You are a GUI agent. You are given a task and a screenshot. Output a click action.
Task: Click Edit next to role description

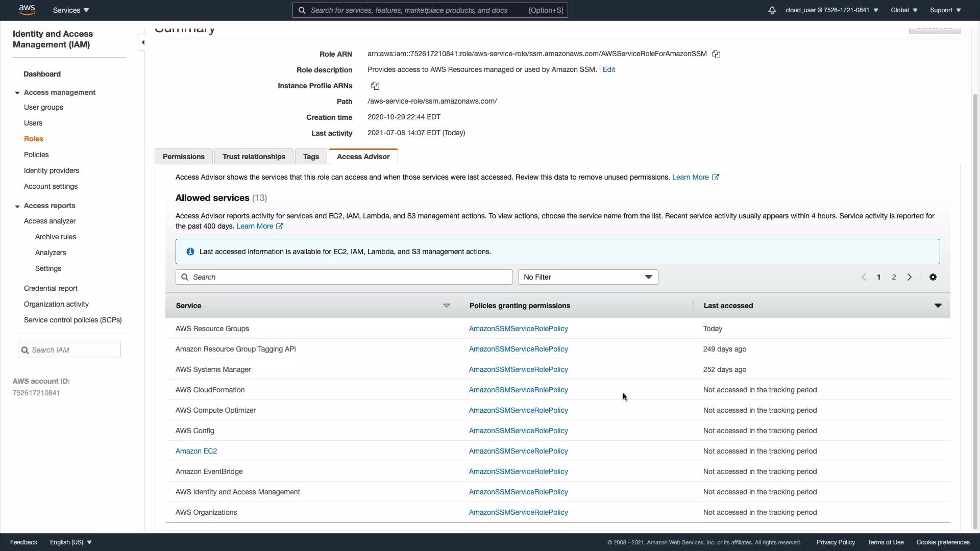[608, 69]
